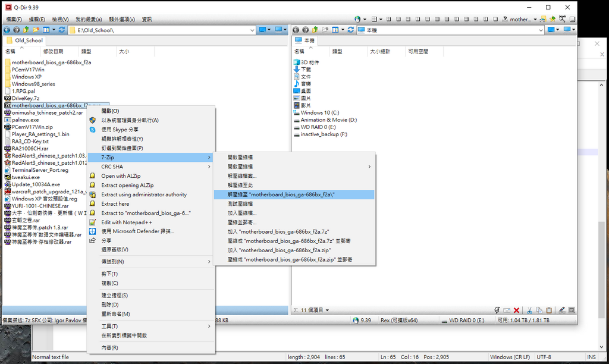
Task: Go forward in the right 本機 pane
Action: pos(305,30)
